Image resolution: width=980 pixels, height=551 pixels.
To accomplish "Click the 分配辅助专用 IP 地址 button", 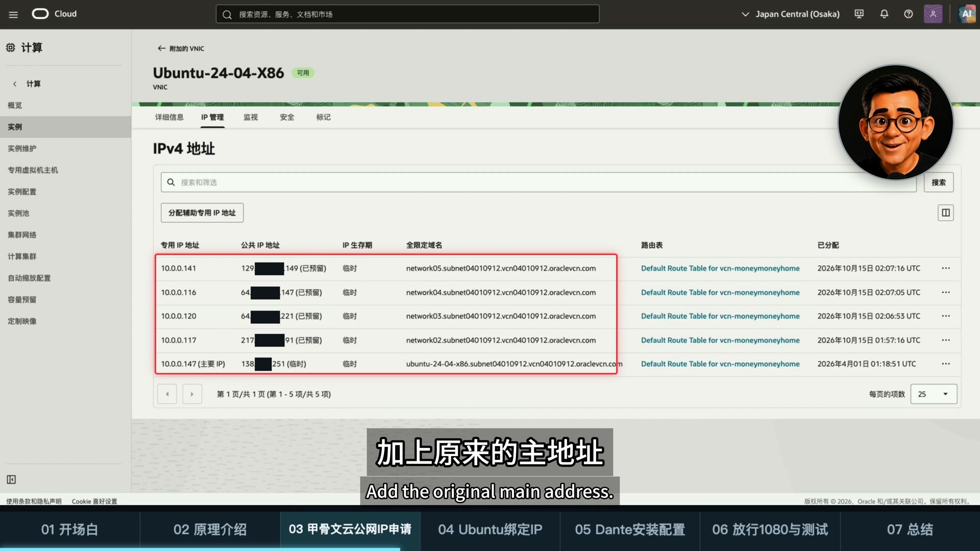I will (202, 213).
